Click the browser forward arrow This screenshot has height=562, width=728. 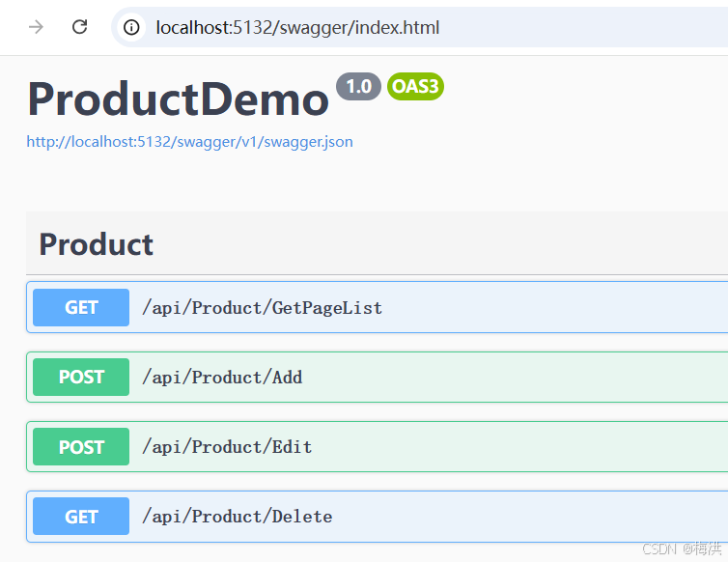tap(36, 27)
